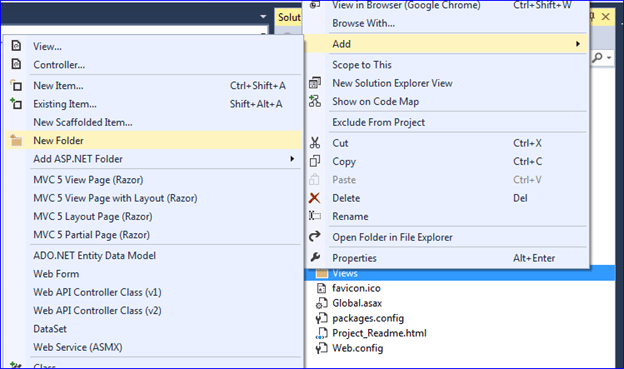Click the Copy icon in context menu
Image resolution: width=624 pixels, height=369 pixels.
pyautogui.click(x=315, y=161)
